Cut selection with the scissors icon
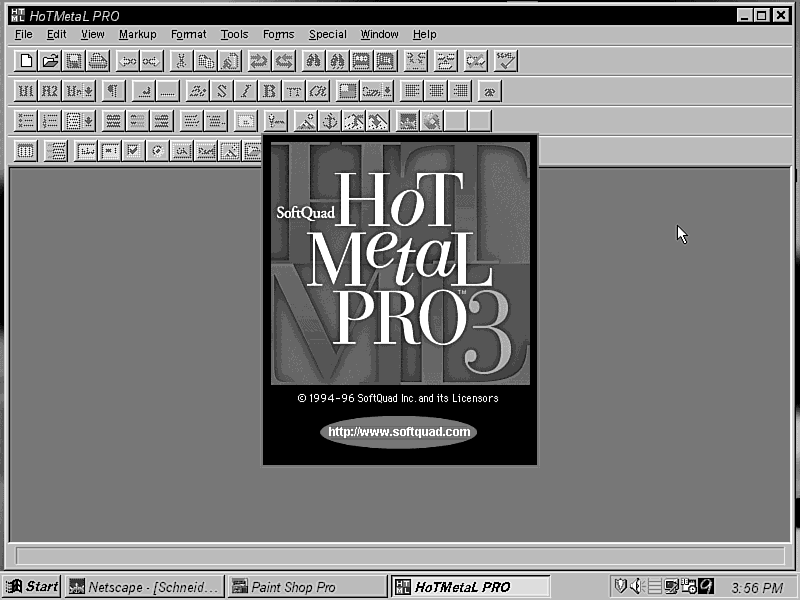 (x=181, y=61)
